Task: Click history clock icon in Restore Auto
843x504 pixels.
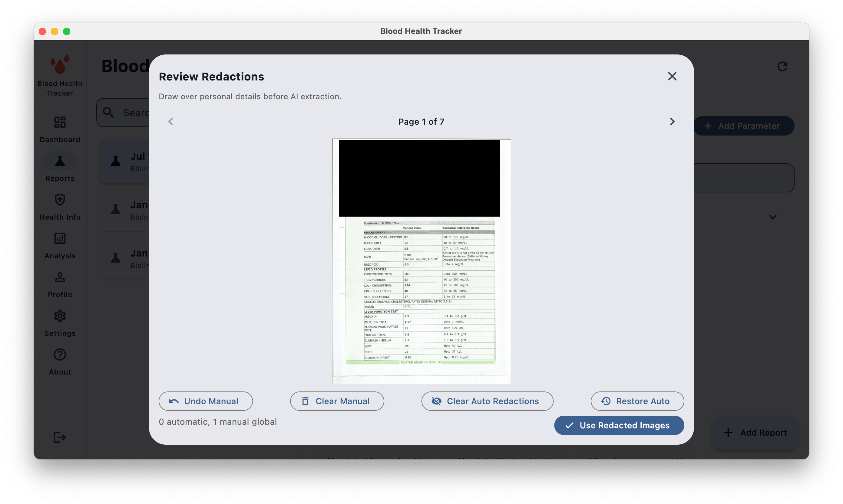Action: pyautogui.click(x=606, y=401)
